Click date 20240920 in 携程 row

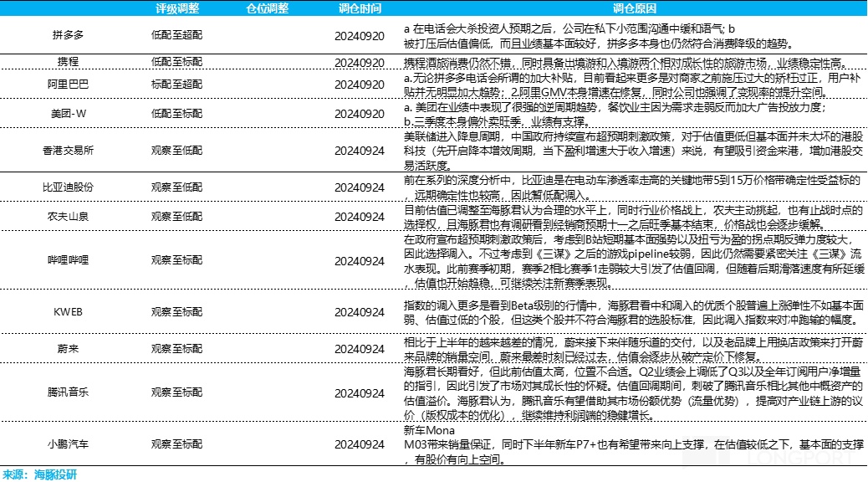pyautogui.click(x=360, y=63)
